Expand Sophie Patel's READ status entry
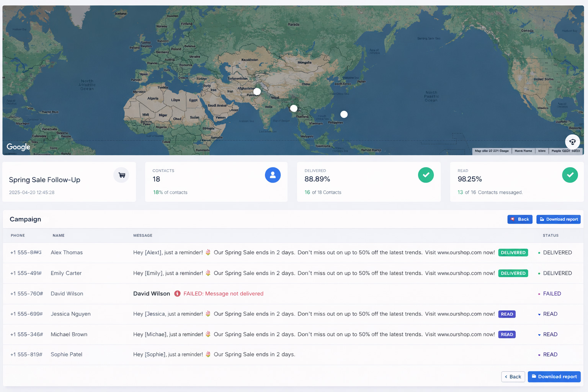The width and height of the screenshot is (588, 392). coord(547,354)
